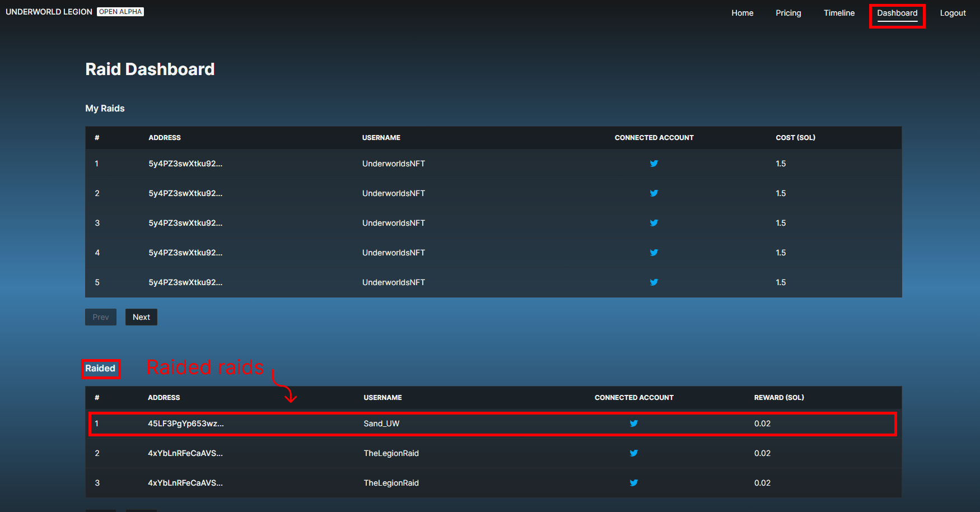Click Twitter icon in Raided row 3
This screenshot has width=980, height=512.
(633, 483)
